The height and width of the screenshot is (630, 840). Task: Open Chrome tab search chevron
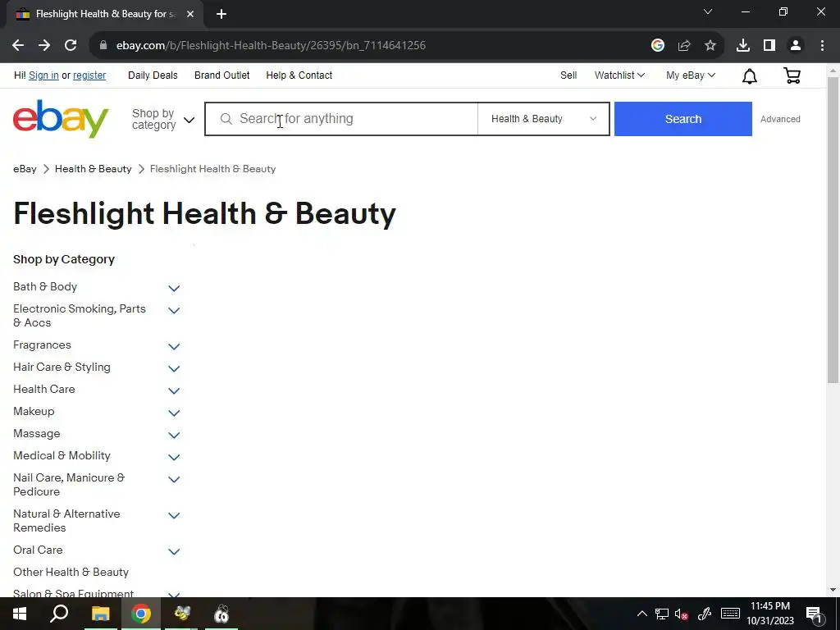point(707,11)
